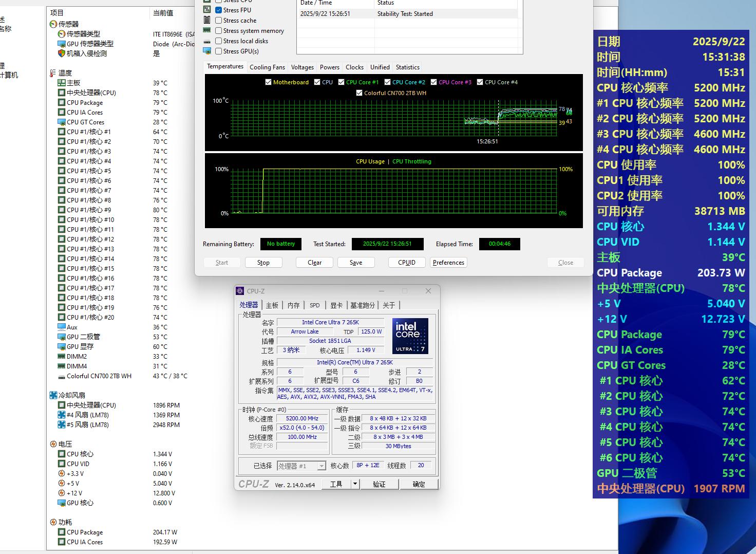This screenshot has height=554, width=756.
Task: Select the Colorful CN700 2TB WH sensor row
Action: [x=99, y=376]
